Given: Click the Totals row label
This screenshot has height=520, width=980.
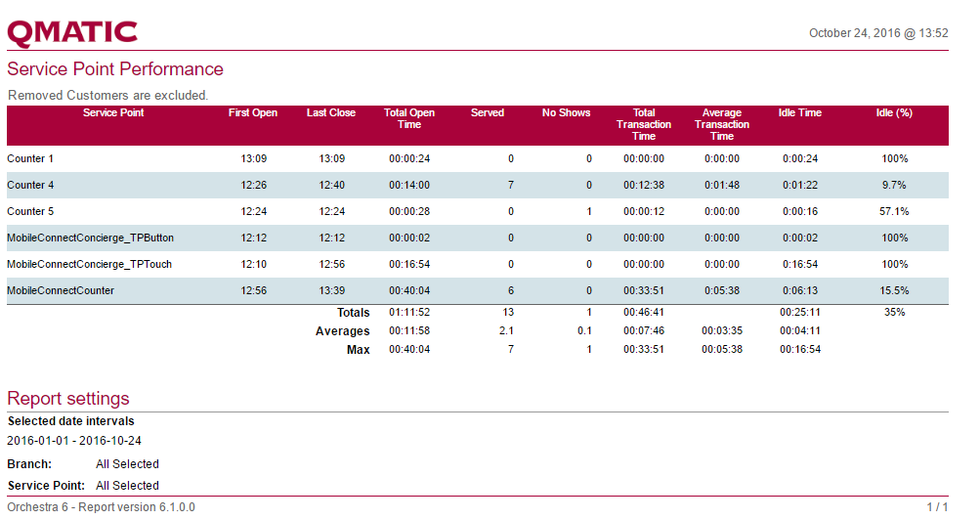Looking at the screenshot, I should coord(353,313).
